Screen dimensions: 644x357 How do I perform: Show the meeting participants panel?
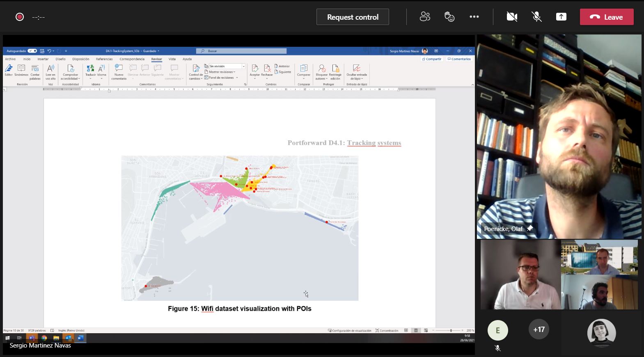click(425, 16)
